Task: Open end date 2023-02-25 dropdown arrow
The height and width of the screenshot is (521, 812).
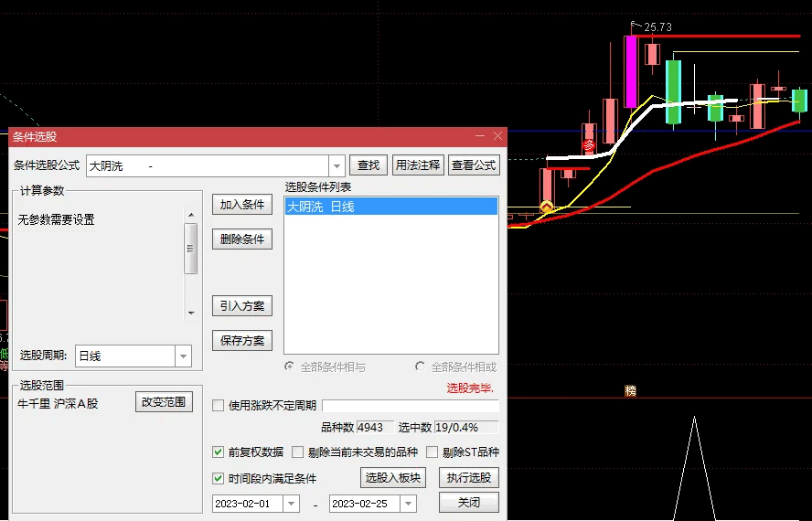Action: 408,504
